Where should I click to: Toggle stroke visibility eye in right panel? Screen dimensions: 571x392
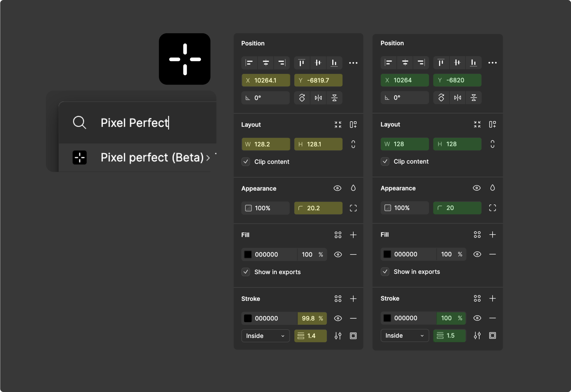click(x=477, y=318)
